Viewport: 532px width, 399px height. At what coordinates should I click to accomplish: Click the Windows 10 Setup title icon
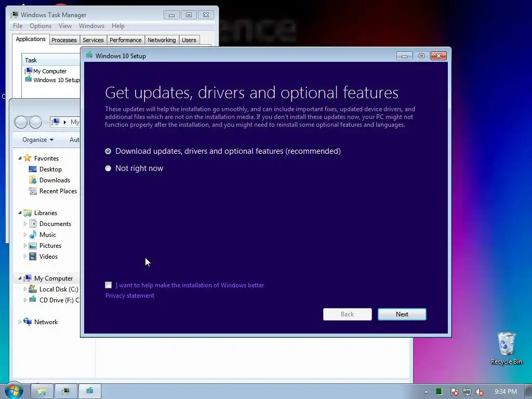89,55
